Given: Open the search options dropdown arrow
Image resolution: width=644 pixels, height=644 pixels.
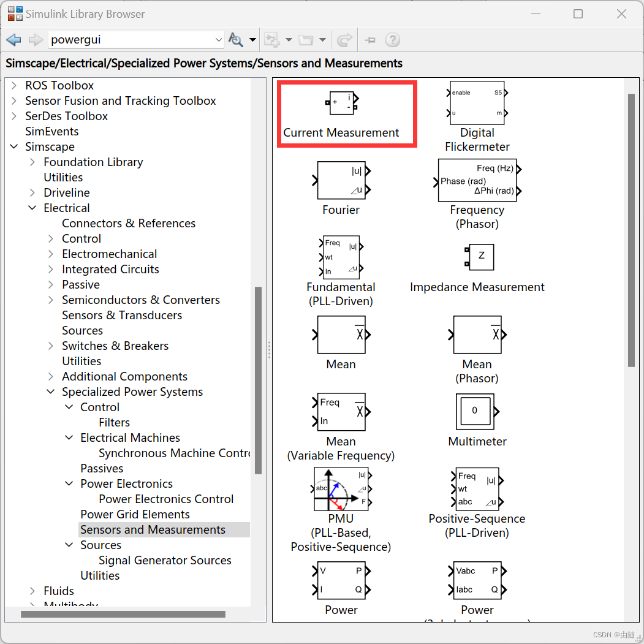Looking at the screenshot, I should (252, 40).
